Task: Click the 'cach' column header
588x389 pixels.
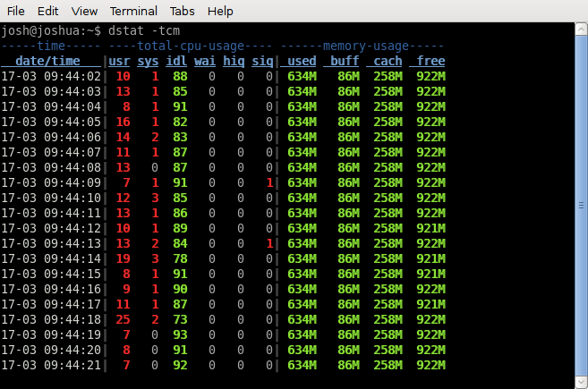Action: coord(387,61)
